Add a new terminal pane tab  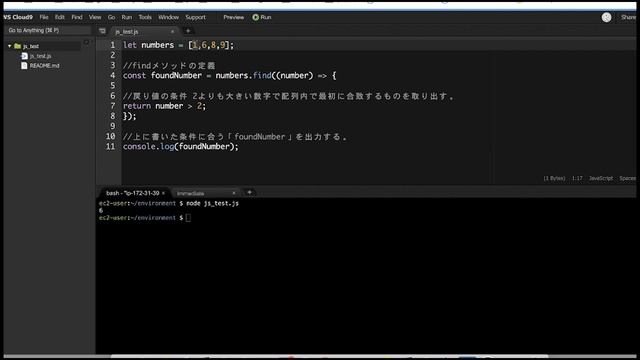point(249,192)
